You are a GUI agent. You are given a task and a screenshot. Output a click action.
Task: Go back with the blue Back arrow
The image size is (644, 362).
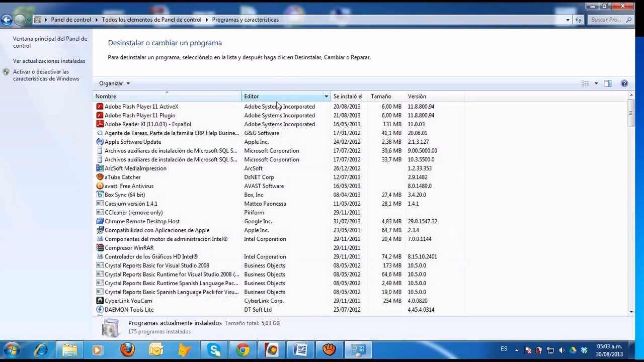(x=7, y=20)
